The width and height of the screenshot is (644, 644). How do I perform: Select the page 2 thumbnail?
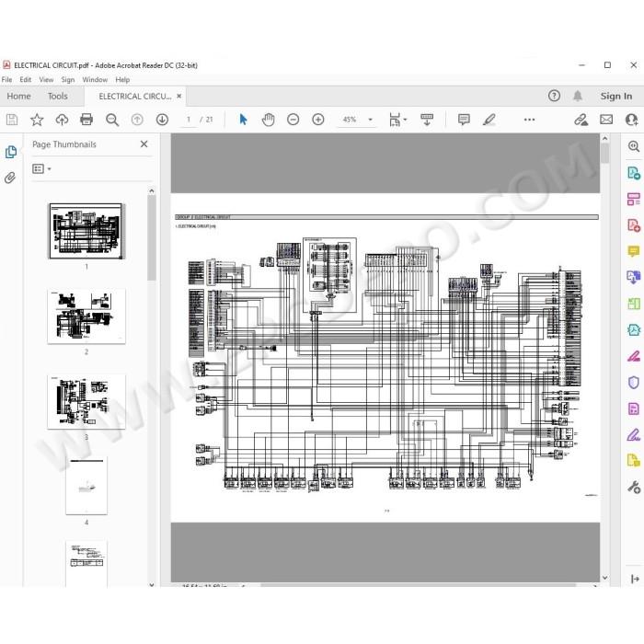tap(86, 316)
